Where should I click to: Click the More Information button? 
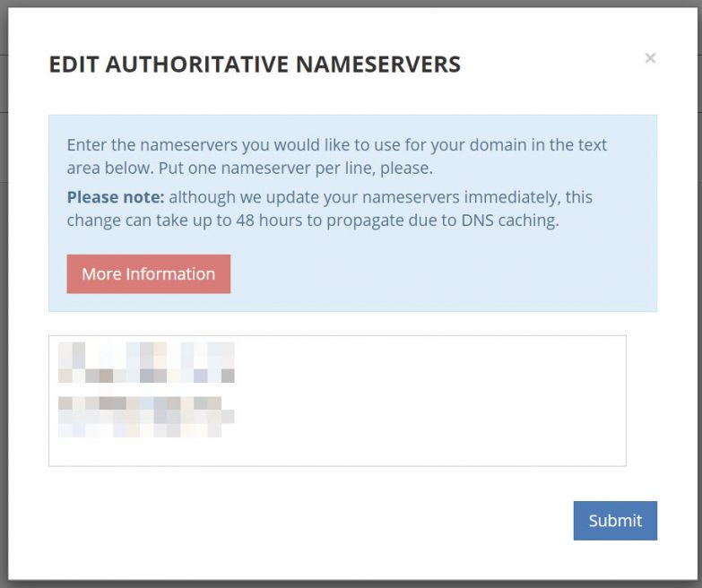pos(148,274)
